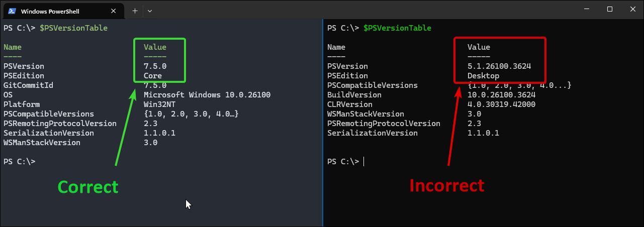Expand the new tab profile dropdown
This screenshot has height=227, width=644.
150,11
